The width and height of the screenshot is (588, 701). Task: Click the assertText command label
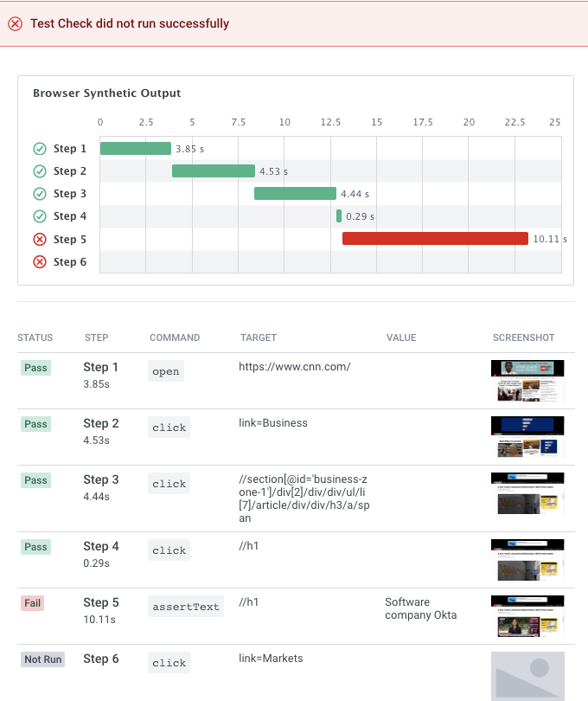pos(186,607)
